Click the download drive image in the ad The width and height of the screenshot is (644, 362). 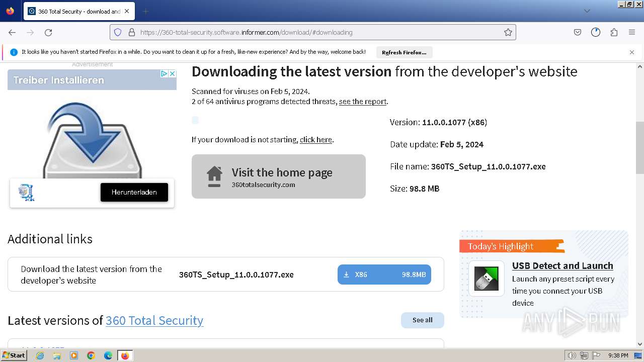tap(92, 139)
